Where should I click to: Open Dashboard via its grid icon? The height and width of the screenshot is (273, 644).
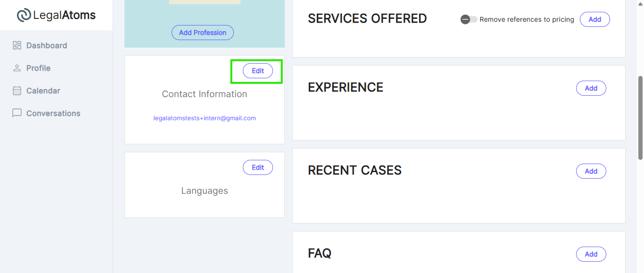pos(17,45)
